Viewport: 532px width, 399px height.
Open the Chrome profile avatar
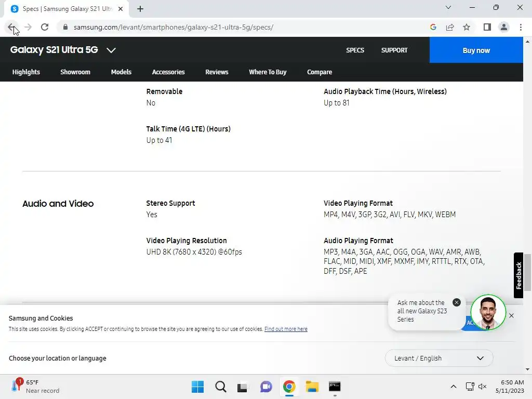coord(504,27)
